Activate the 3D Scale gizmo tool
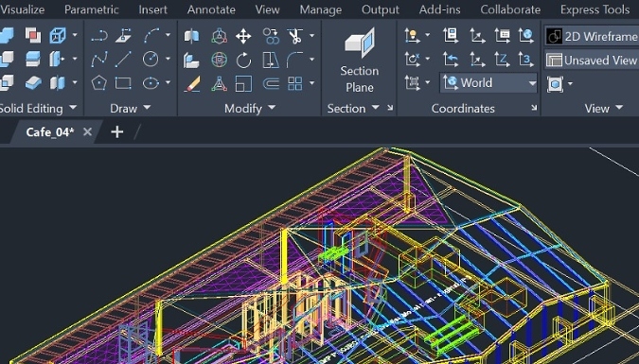The image size is (639, 364). 220,83
